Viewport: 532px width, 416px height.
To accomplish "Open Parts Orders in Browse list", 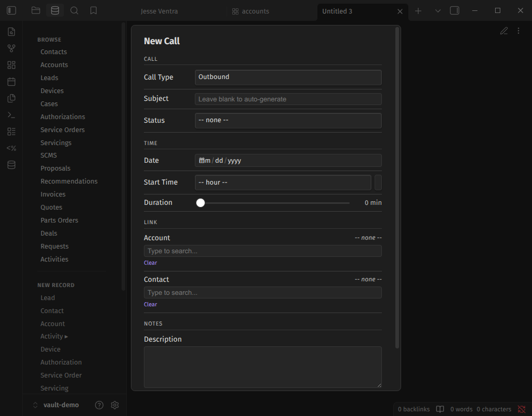I will pyautogui.click(x=59, y=220).
